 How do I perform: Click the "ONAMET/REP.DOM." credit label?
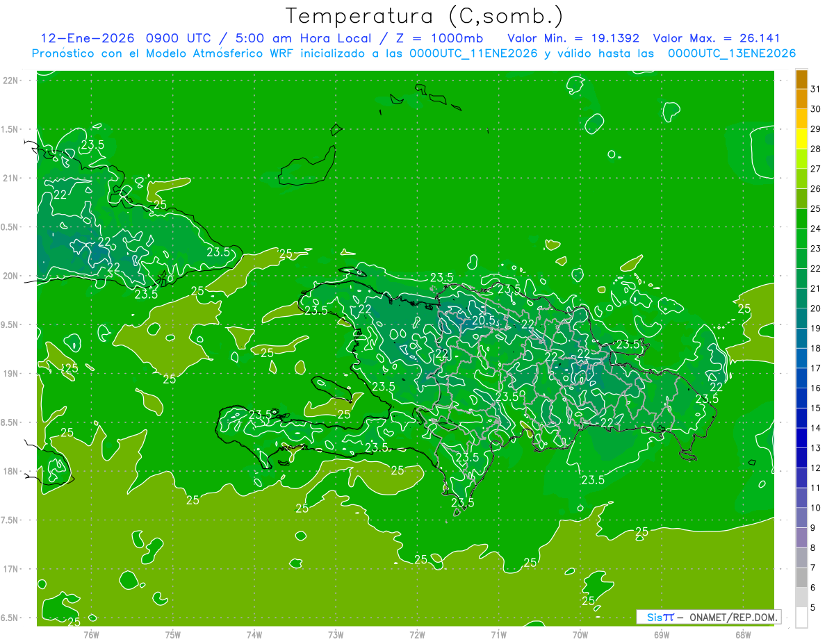[734, 617]
